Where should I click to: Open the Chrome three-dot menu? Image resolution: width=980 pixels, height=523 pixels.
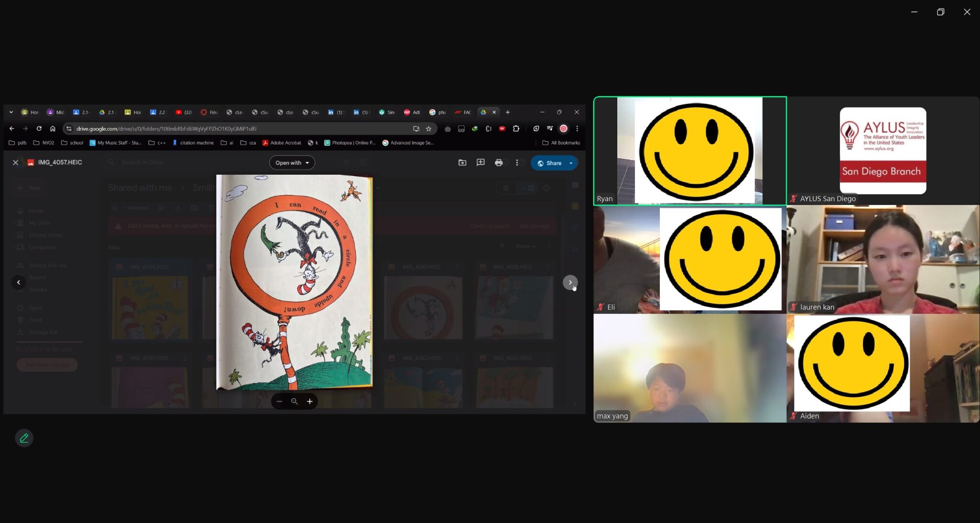tap(577, 128)
